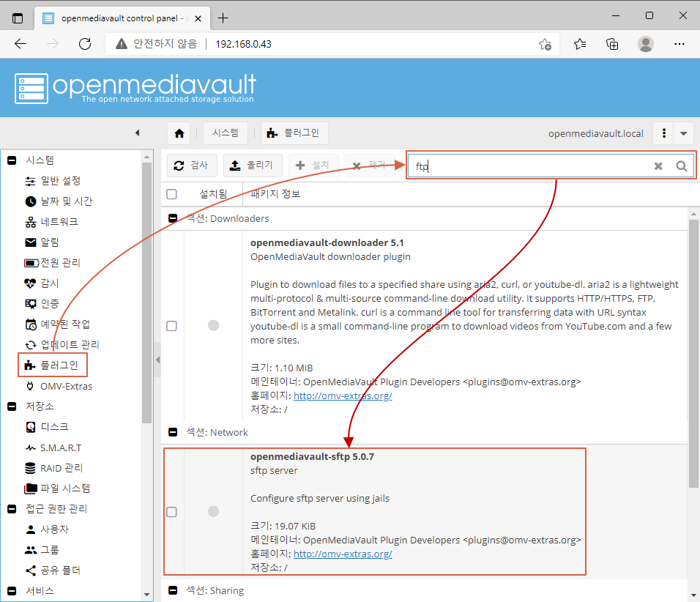Viewport: 700px width, 602px height.
Task: Collapse the Downloaders section group
Action: point(173,218)
